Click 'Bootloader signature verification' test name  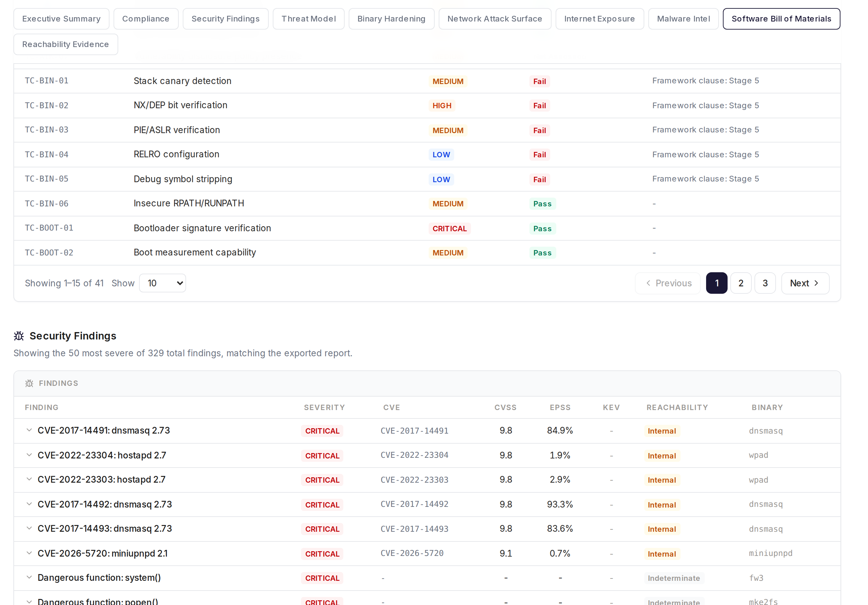tap(202, 228)
